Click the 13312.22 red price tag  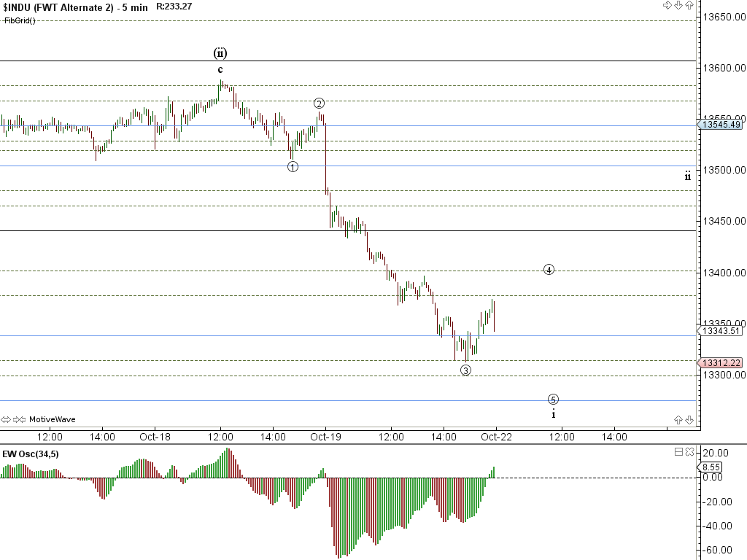point(721,363)
